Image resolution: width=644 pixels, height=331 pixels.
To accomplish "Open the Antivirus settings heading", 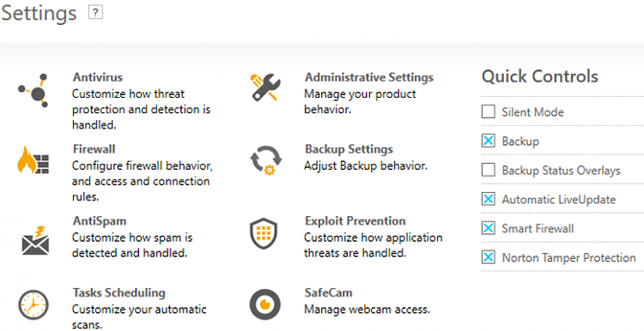I will pyautogui.click(x=98, y=76).
